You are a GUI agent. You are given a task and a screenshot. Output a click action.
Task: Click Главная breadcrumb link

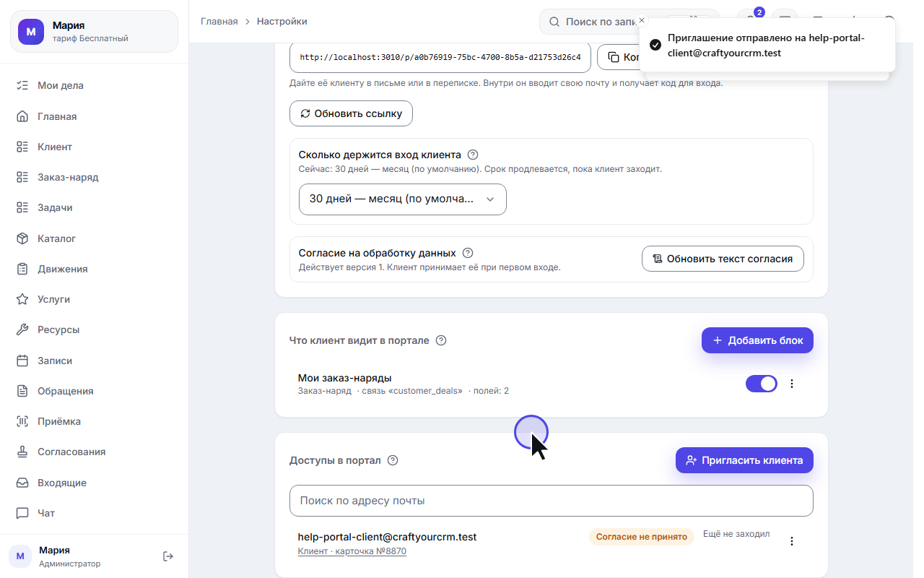[219, 22]
